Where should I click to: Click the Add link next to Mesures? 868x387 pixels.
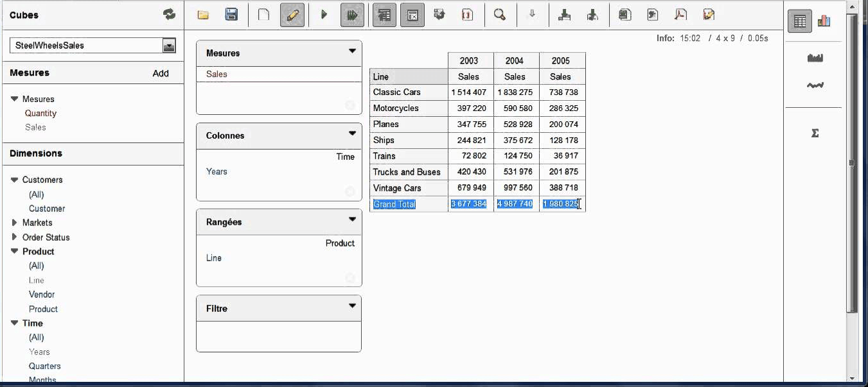pyautogui.click(x=161, y=73)
